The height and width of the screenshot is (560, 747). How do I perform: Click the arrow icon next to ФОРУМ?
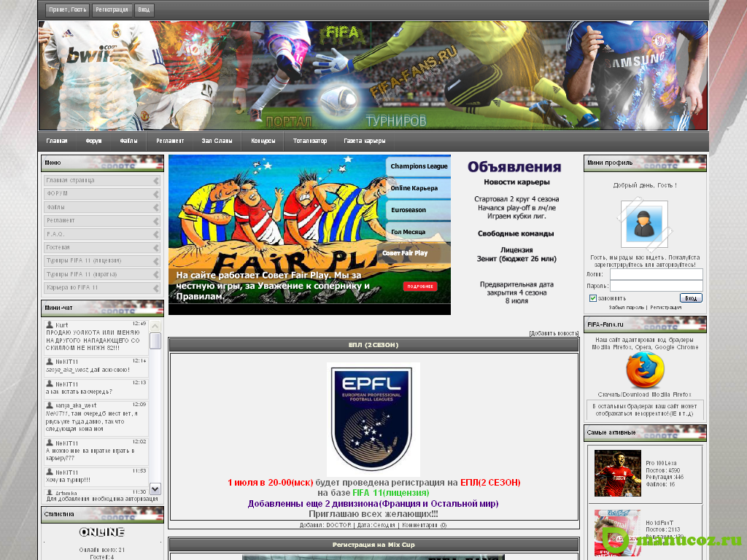click(156, 194)
